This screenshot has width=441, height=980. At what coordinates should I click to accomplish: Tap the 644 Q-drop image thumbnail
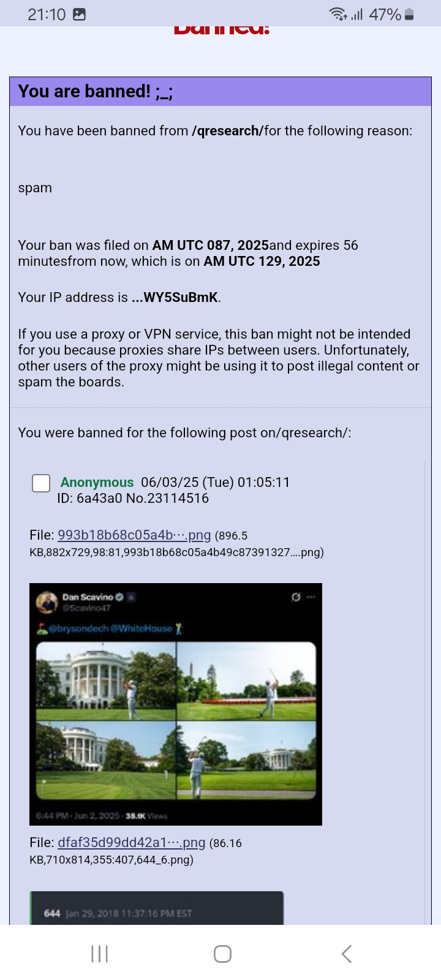click(x=157, y=908)
